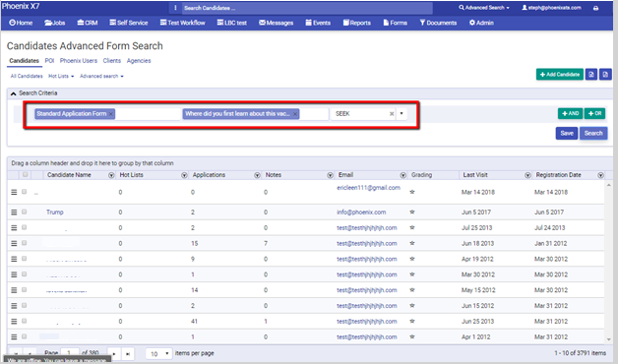Switch to the Phoenix Users tab
Screen dimensions: 618x364
pyautogui.click(x=79, y=61)
